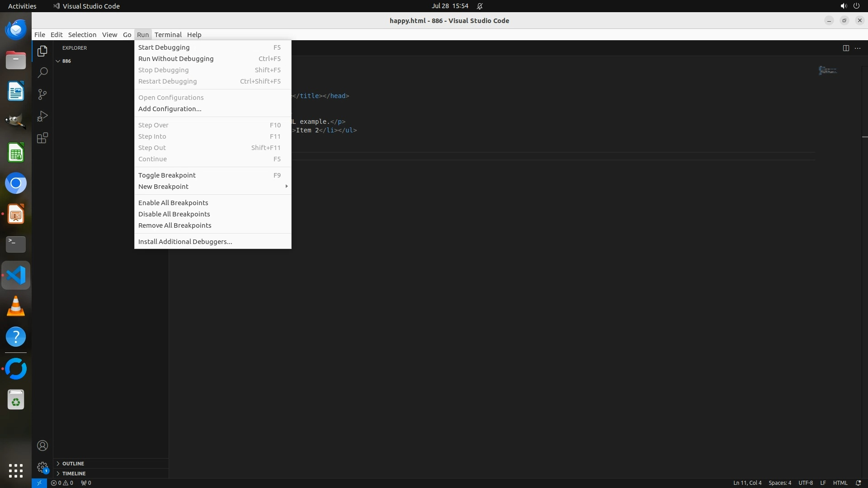This screenshot has height=488, width=868.
Task: Open the Terminal menu
Action: (168, 35)
